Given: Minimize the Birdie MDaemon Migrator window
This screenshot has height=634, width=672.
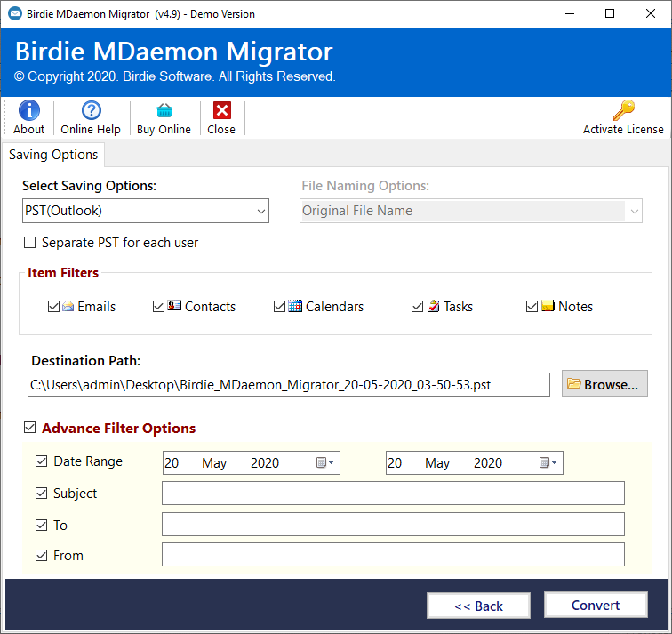Looking at the screenshot, I should (570, 13).
